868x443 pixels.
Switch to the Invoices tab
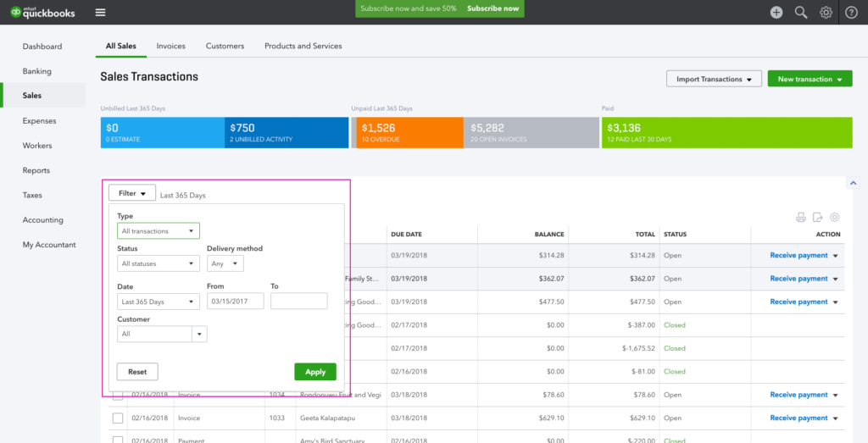(x=170, y=46)
